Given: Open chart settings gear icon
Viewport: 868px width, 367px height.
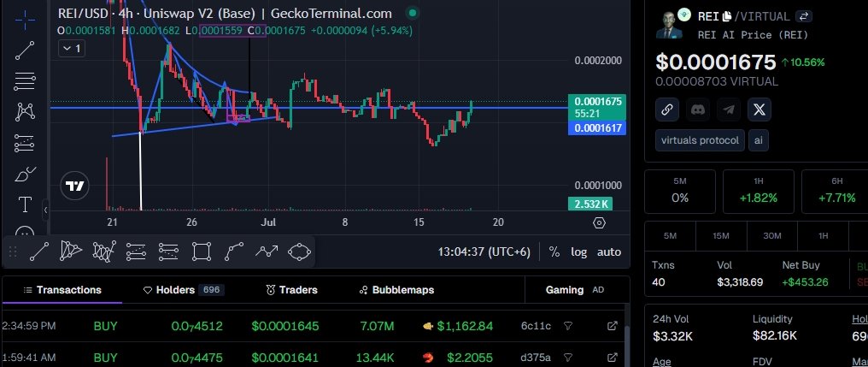Looking at the screenshot, I should coord(599,223).
